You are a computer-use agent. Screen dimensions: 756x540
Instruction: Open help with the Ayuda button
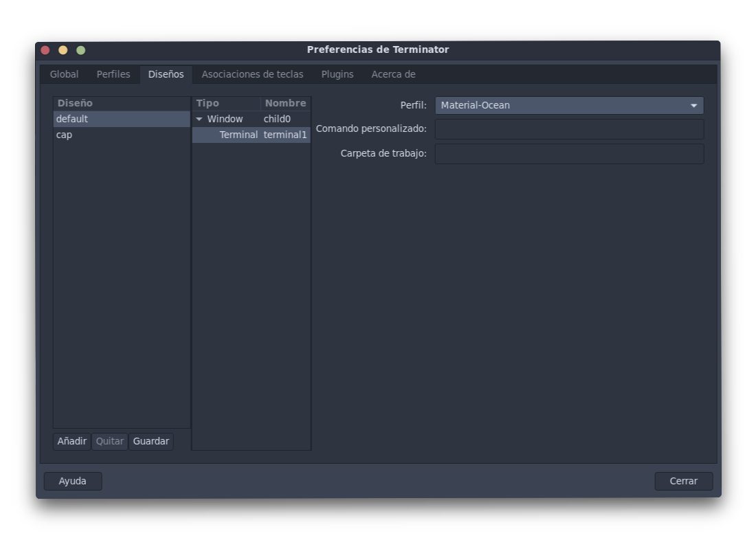[73, 481]
